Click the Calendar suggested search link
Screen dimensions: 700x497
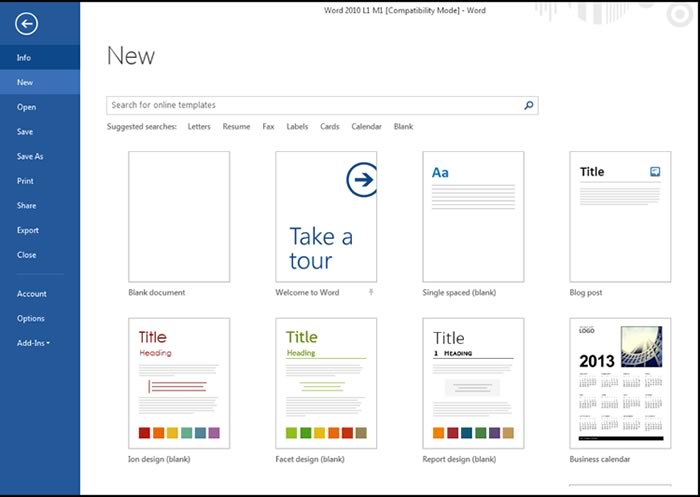click(366, 127)
